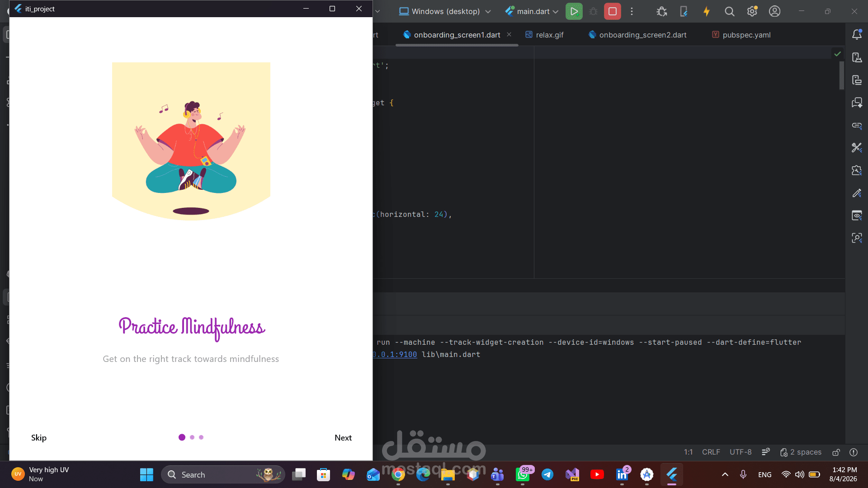
Task: Open Telegram from the taskbar
Action: (547, 474)
